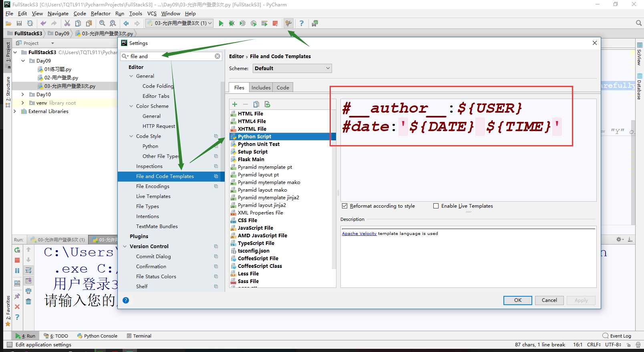
Task: Select 02-用户登录.py in Project tree
Action: (61, 78)
